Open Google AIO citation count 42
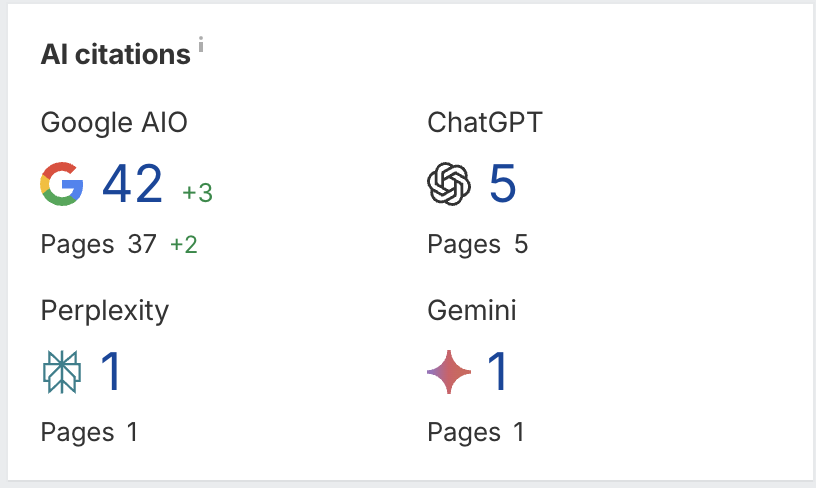 pyautogui.click(x=132, y=185)
